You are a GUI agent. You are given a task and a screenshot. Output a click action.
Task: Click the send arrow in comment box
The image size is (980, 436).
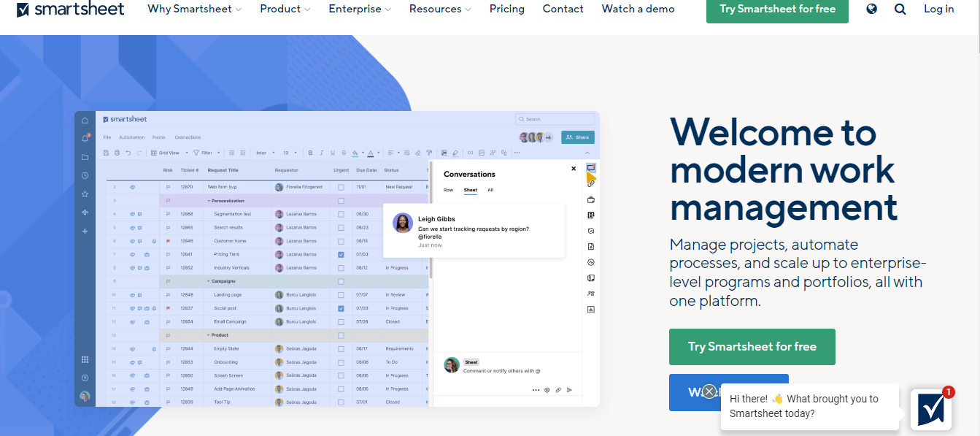click(570, 390)
